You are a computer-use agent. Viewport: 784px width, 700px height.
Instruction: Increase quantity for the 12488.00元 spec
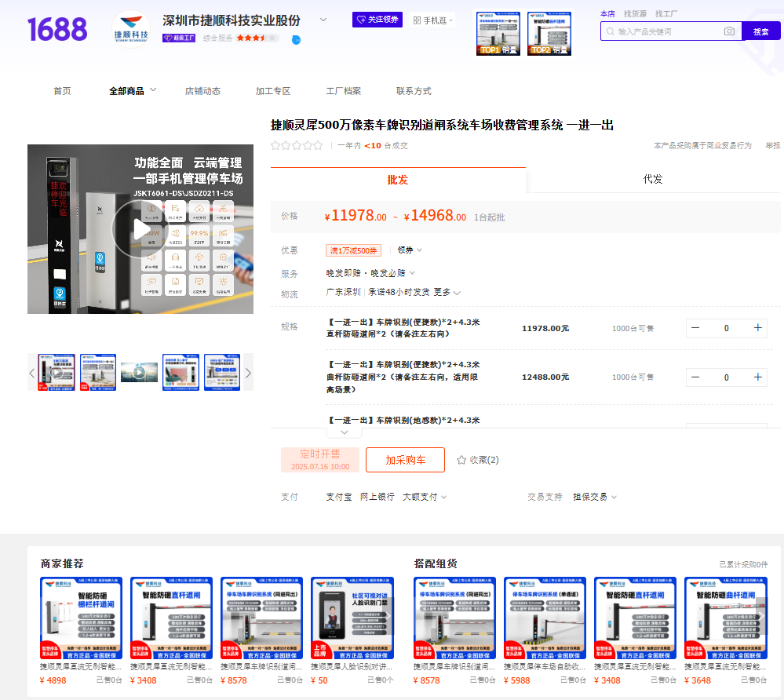click(x=757, y=377)
